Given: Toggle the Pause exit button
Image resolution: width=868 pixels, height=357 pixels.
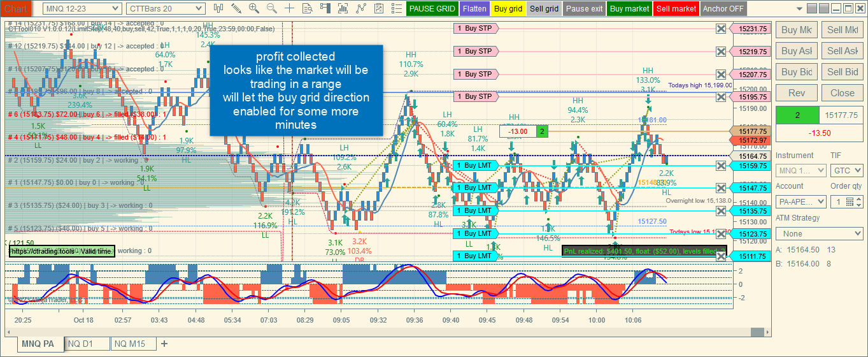Looking at the screenshot, I should pos(584,9).
